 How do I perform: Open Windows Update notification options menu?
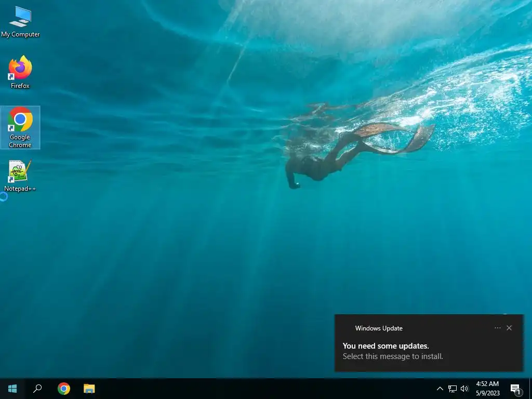[497, 328]
